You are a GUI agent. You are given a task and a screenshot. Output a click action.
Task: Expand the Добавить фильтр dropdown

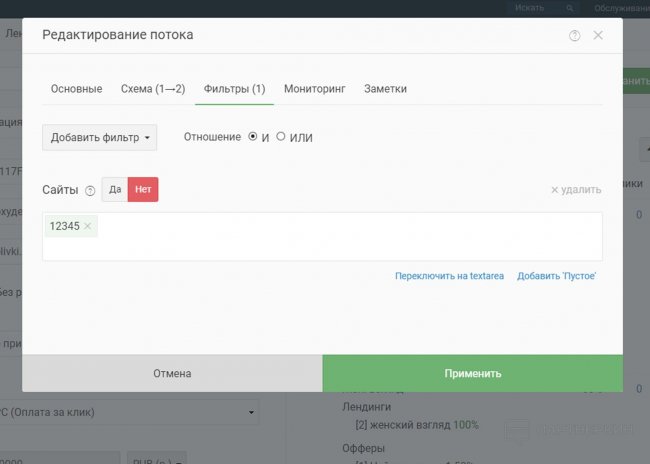tap(99, 137)
